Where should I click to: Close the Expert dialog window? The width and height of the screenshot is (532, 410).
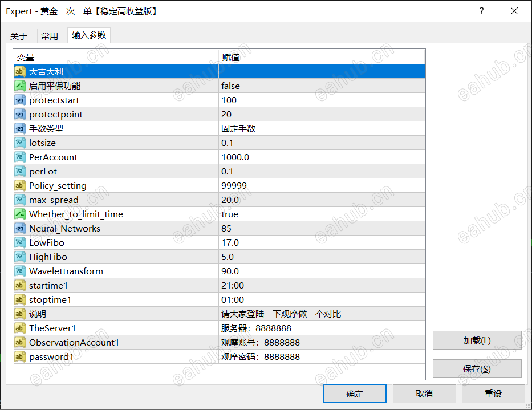514,11
